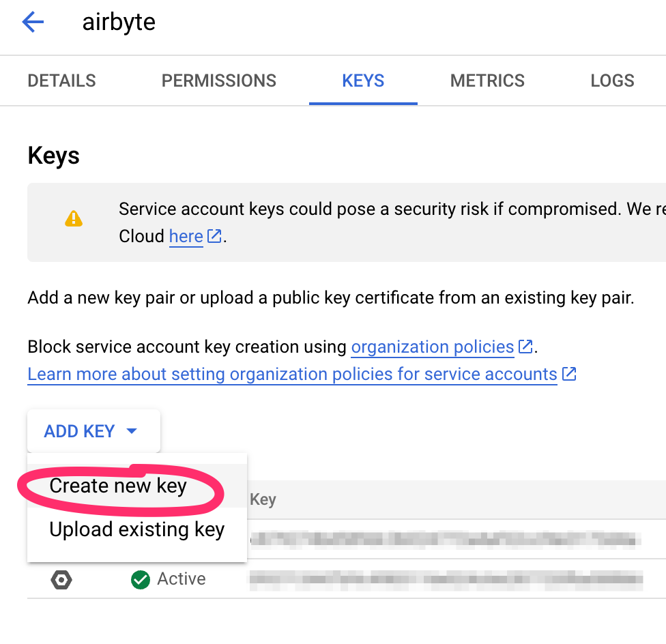Click the circled Create new key option
The width and height of the screenshot is (666, 644).
[x=118, y=486]
